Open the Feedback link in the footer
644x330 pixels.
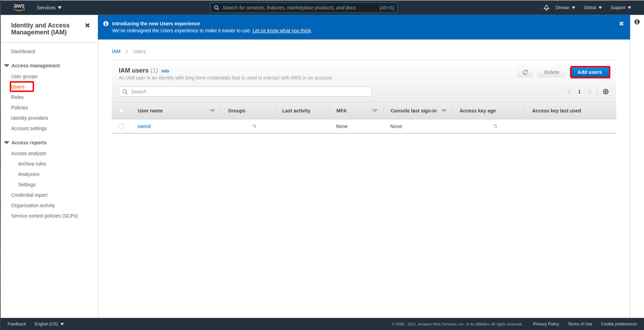click(x=17, y=324)
